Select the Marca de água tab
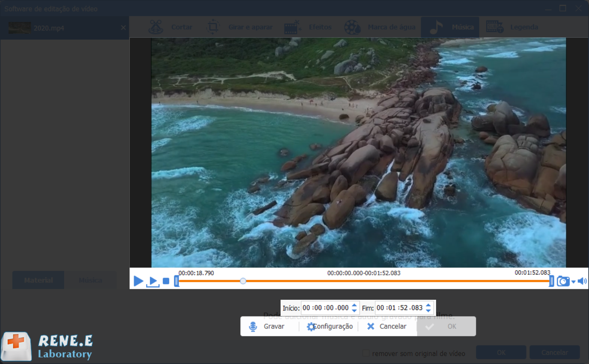Viewport: 589px width, 364px height. [x=380, y=27]
